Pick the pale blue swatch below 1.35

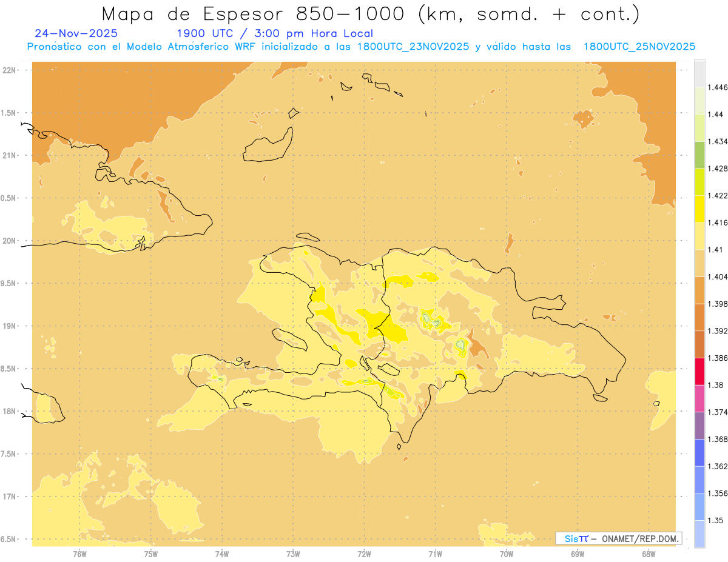[x=699, y=534]
